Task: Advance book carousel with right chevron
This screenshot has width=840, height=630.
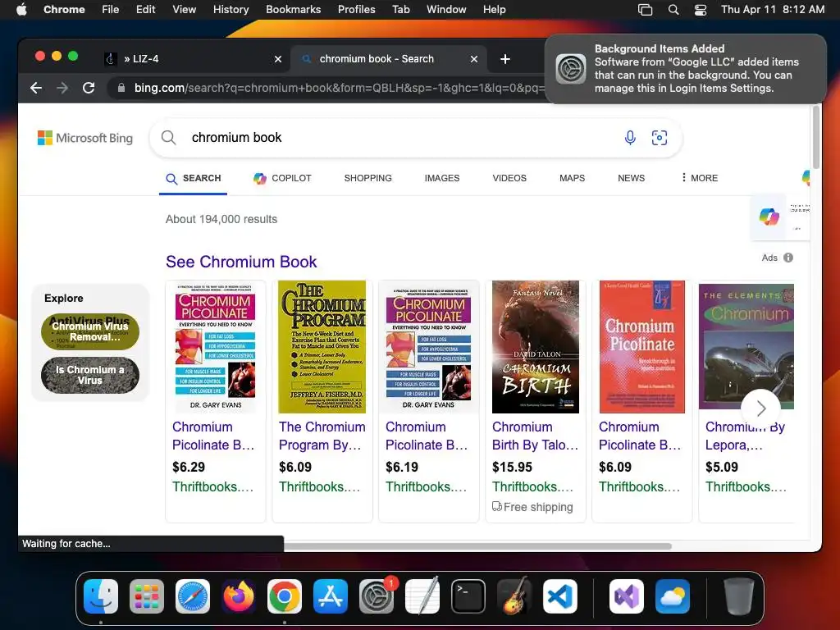Action: tap(760, 409)
